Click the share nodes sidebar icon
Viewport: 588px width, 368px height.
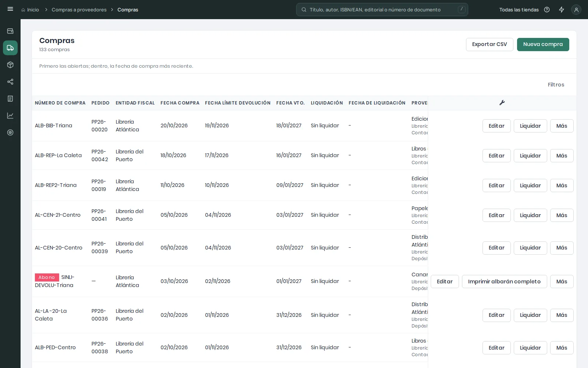10,82
